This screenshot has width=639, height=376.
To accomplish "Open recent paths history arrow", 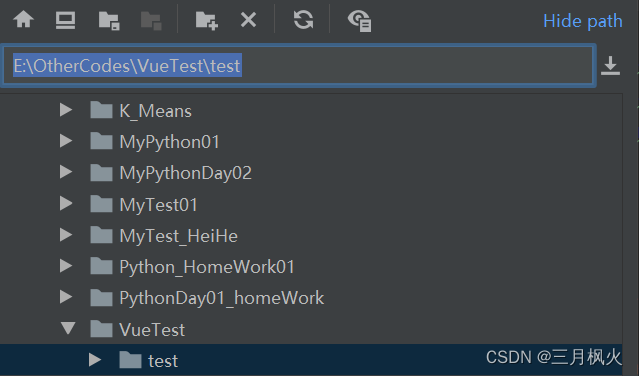I will [610, 66].
